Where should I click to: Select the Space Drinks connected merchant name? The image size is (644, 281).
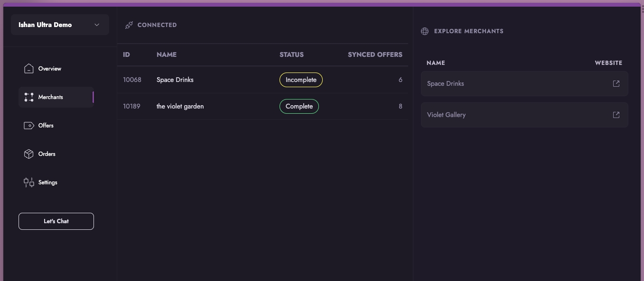pyautogui.click(x=175, y=80)
